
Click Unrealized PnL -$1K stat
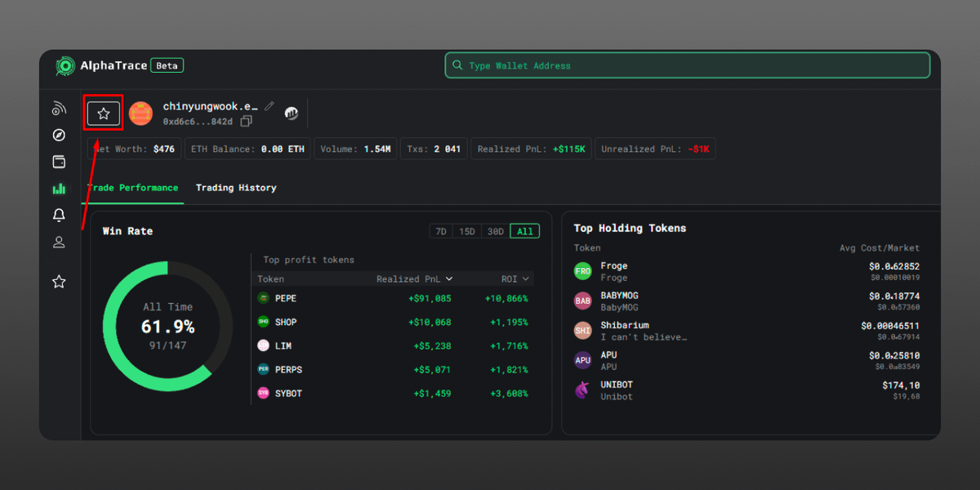point(655,149)
